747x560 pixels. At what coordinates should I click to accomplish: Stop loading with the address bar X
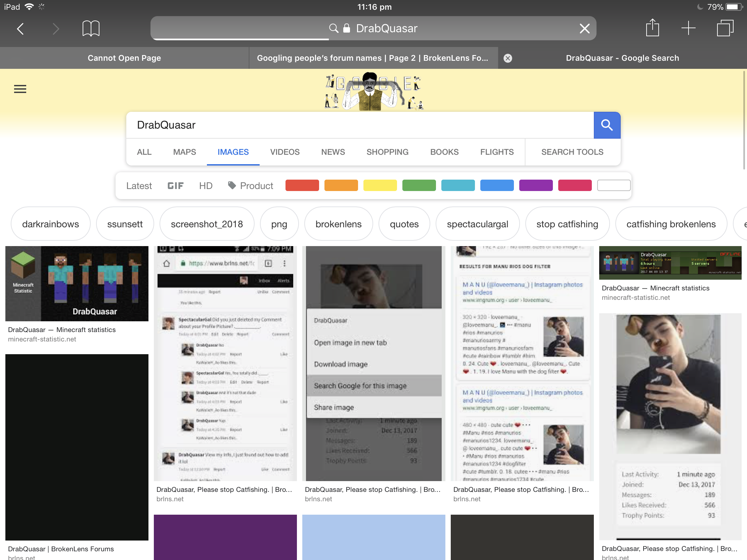coord(584,28)
